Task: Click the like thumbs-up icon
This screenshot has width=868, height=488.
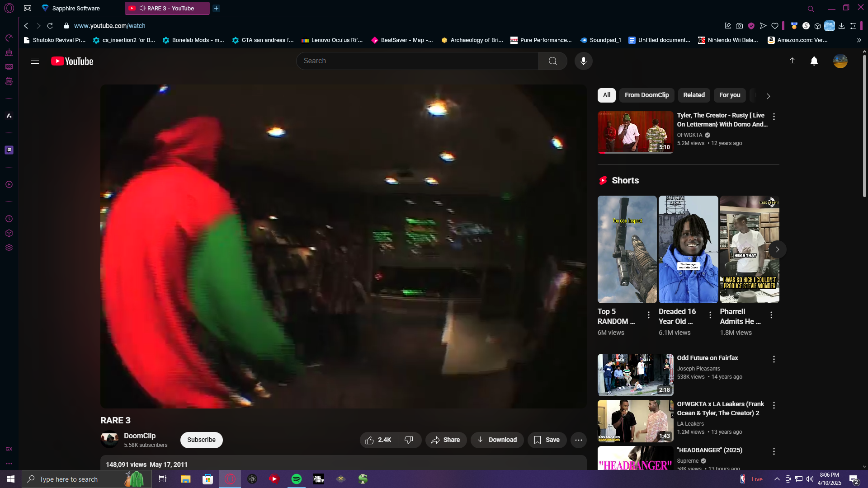Action: 370,440
